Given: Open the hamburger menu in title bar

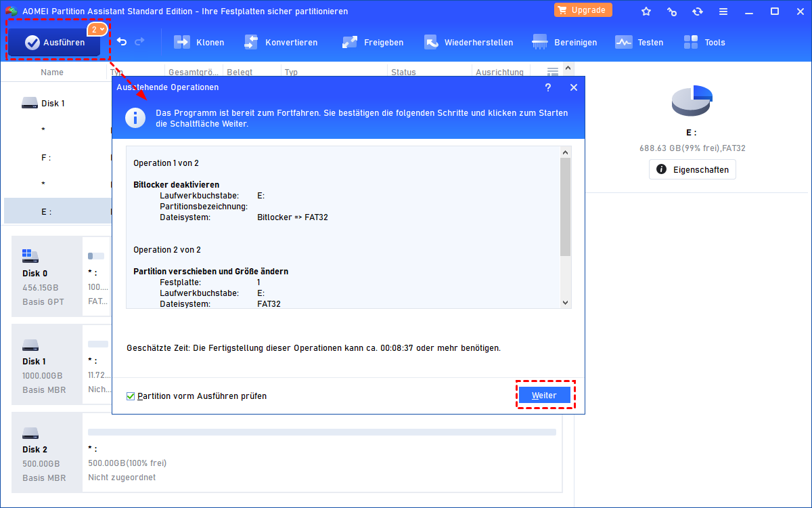Looking at the screenshot, I should pyautogui.click(x=723, y=11).
